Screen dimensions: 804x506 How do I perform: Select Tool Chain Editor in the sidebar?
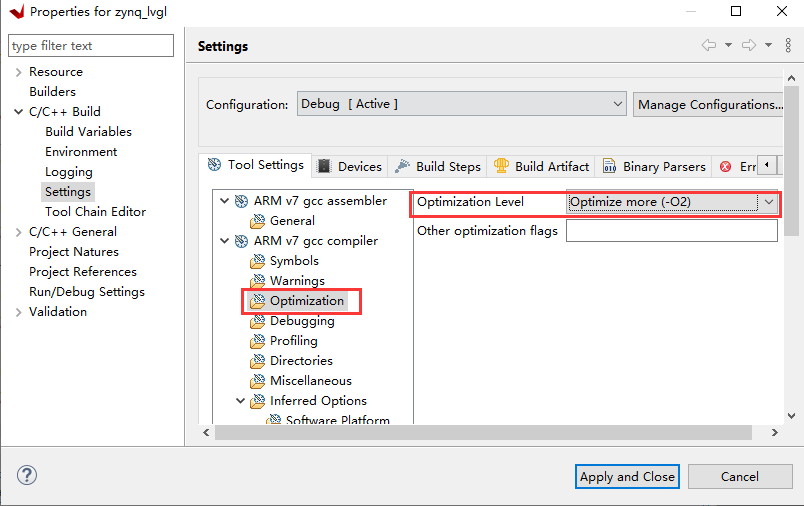click(x=95, y=212)
